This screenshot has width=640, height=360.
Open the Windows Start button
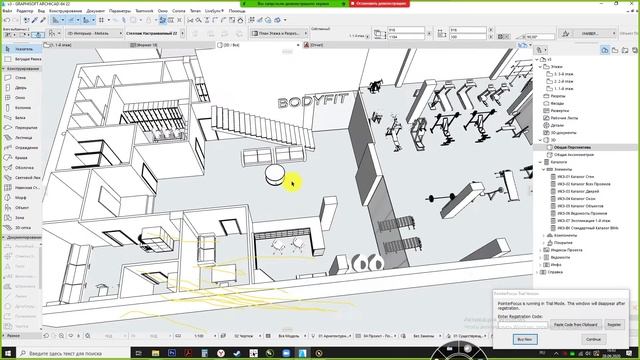[8, 353]
